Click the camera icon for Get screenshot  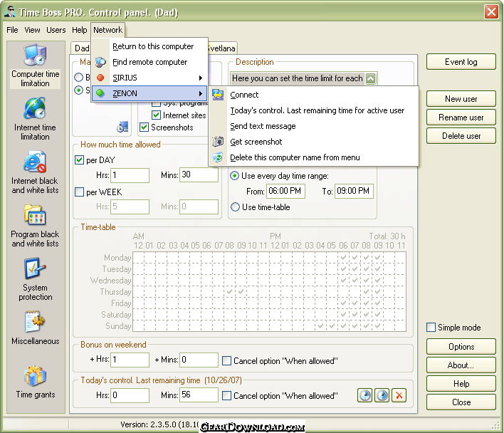click(218, 142)
